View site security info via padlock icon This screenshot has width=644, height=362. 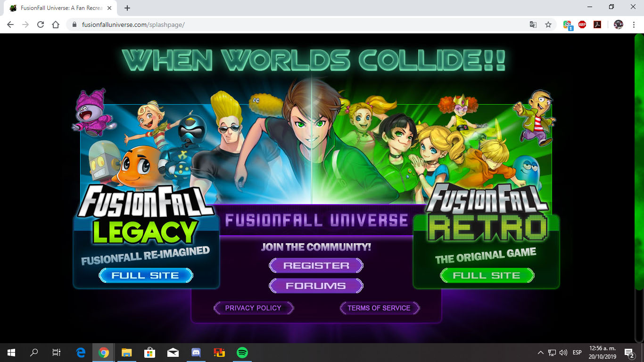(x=74, y=25)
